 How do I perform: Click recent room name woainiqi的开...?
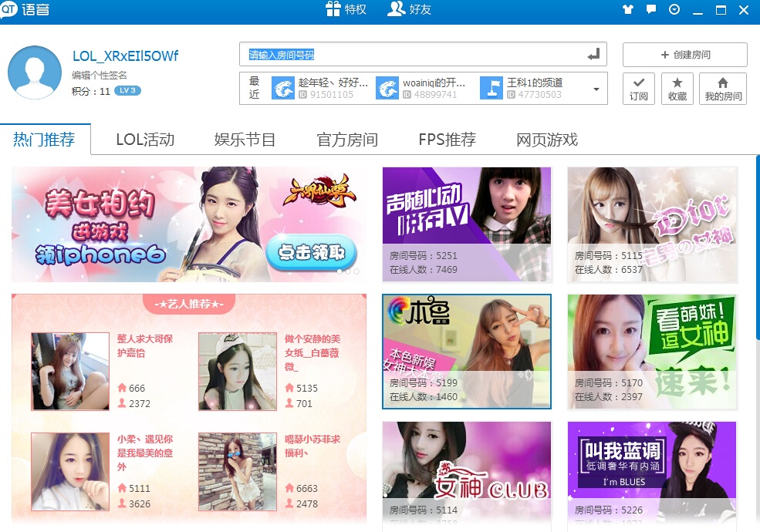[x=434, y=82]
